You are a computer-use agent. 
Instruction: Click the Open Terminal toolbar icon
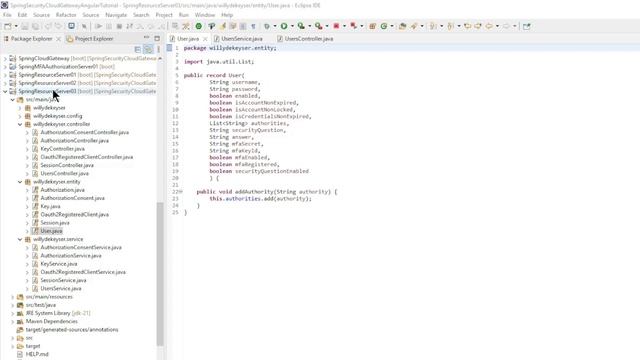71,26
